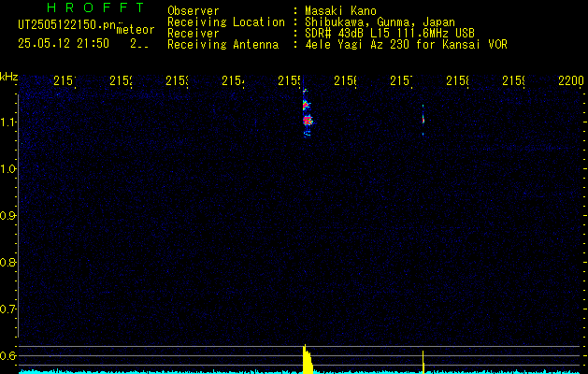
Task: Click the green 'meteor' label
Action: 136,30
